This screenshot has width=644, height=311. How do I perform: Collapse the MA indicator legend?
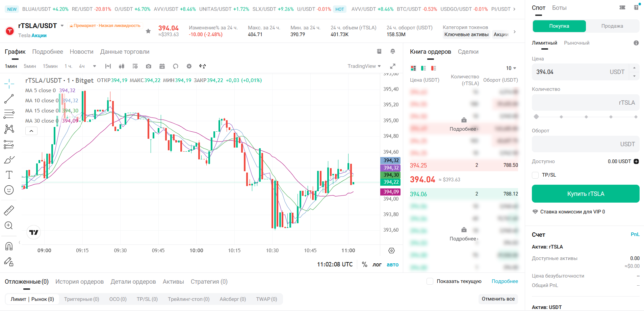[x=31, y=131]
